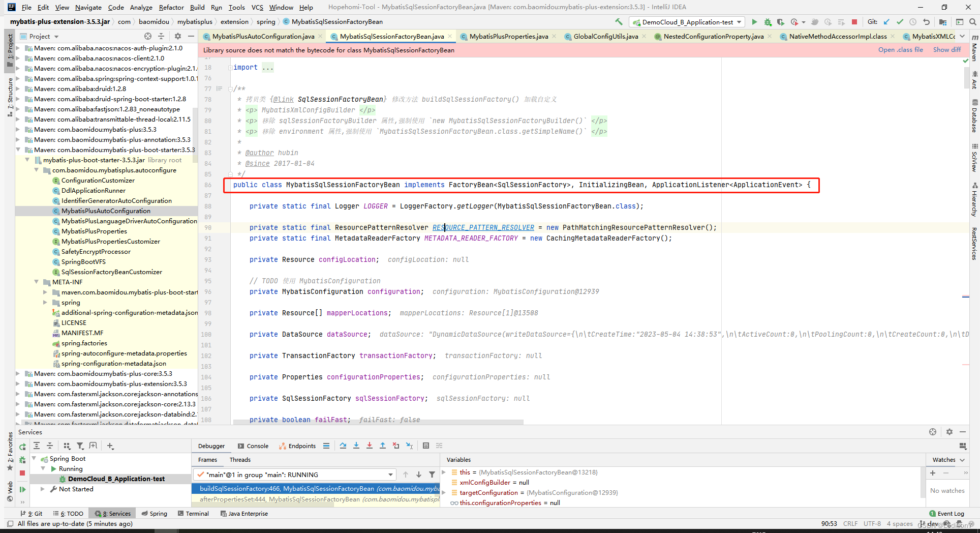Click Step Over in the debugger toolbar
Screen dimensions: 980x533
click(343, 446)
